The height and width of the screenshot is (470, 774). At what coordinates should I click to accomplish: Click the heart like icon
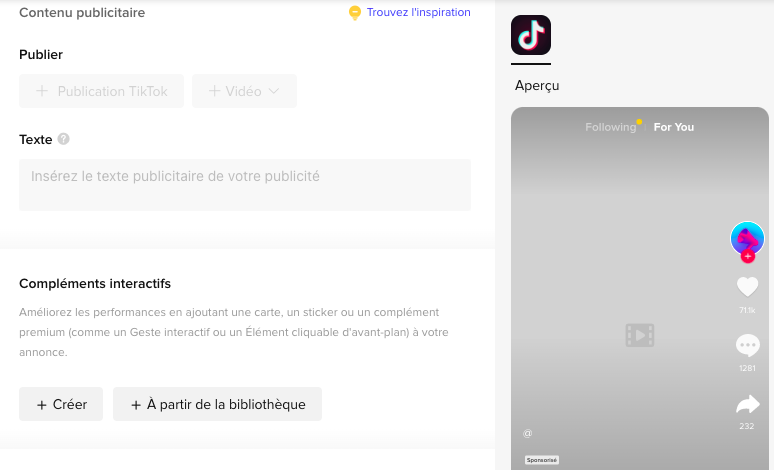(x=747, y=287)
